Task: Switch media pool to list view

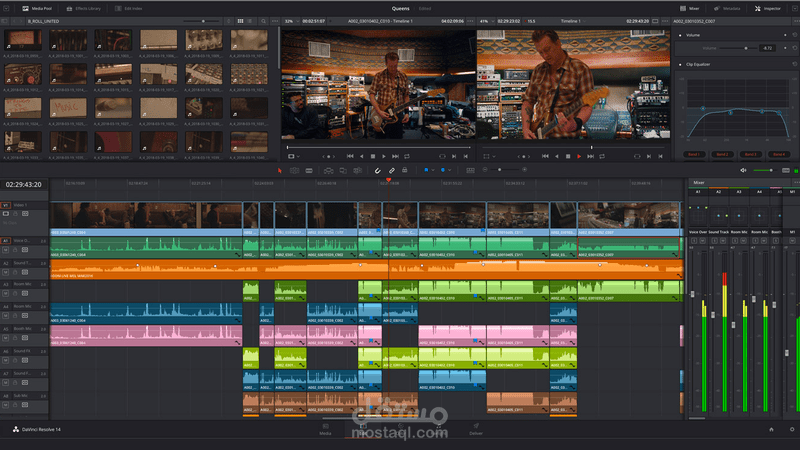Action: click(249, 21)
